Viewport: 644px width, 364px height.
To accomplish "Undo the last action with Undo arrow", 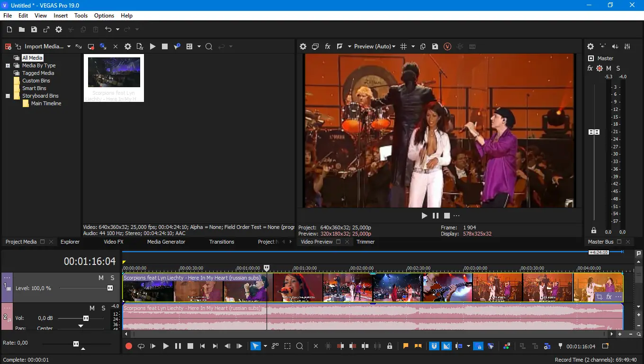I will coord(108,29).
